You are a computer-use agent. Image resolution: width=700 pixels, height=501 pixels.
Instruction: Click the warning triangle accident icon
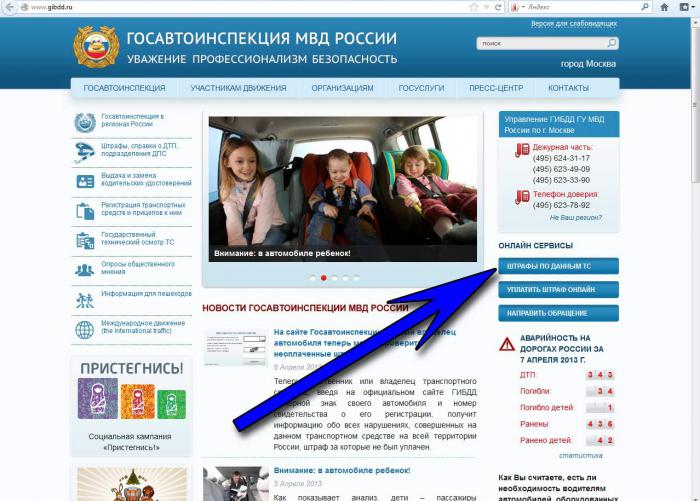point(507,344)
